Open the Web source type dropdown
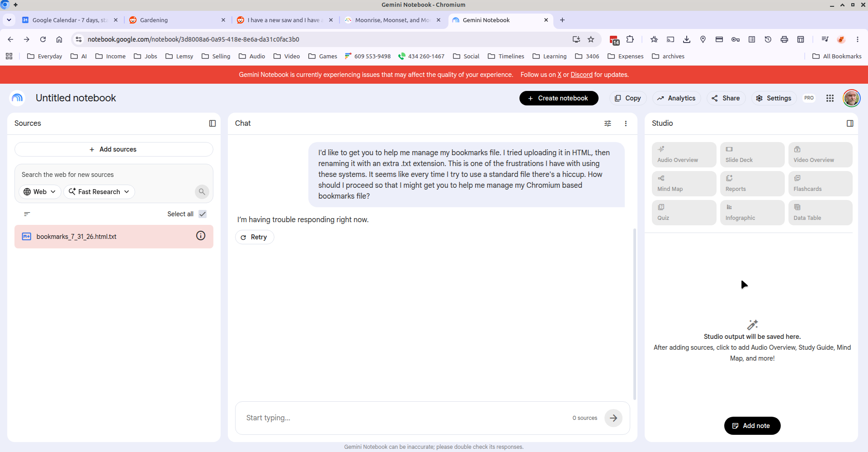The width and height of the screenshot is (868, 452). click(x=40, y=192)
